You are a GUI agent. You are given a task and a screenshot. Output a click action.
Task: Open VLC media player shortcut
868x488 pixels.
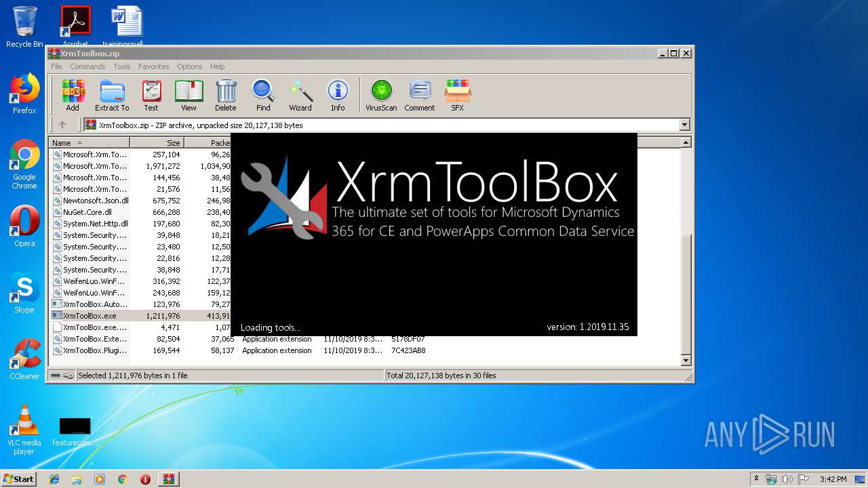coord(24,430)
